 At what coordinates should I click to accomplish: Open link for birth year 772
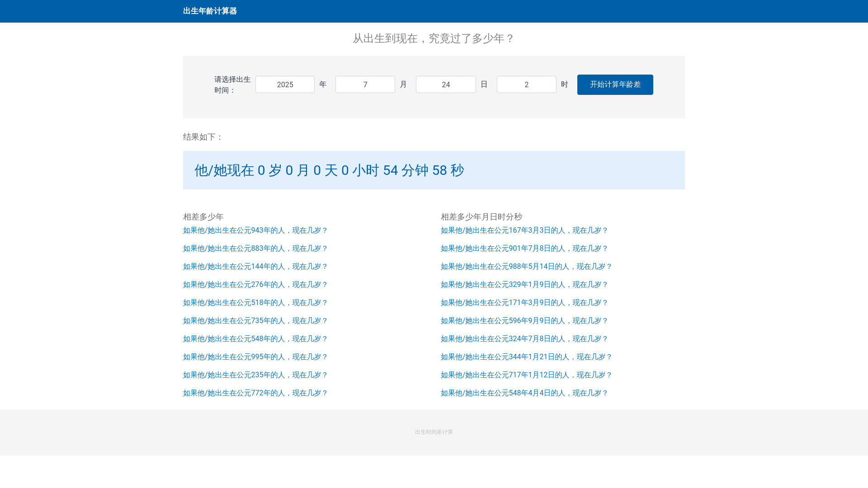(255, 393)
